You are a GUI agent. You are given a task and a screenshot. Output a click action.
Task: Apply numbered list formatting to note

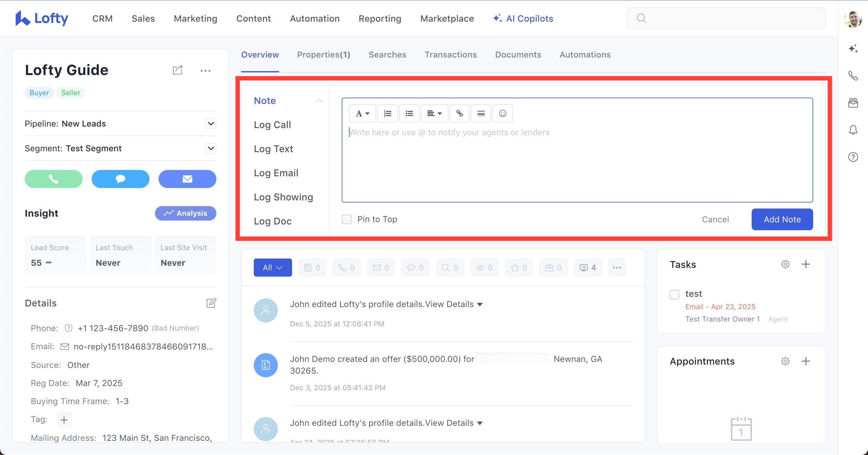click(x=388, y=113)
